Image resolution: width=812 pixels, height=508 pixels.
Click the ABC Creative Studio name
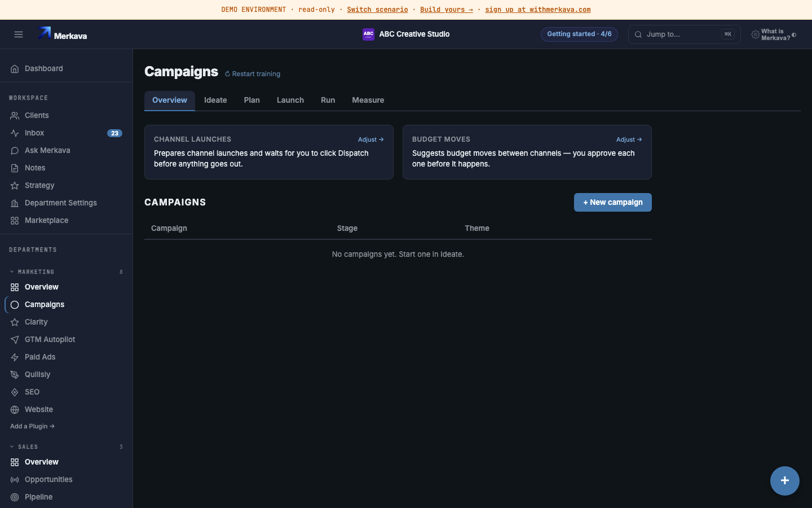(x=414, y=34)
